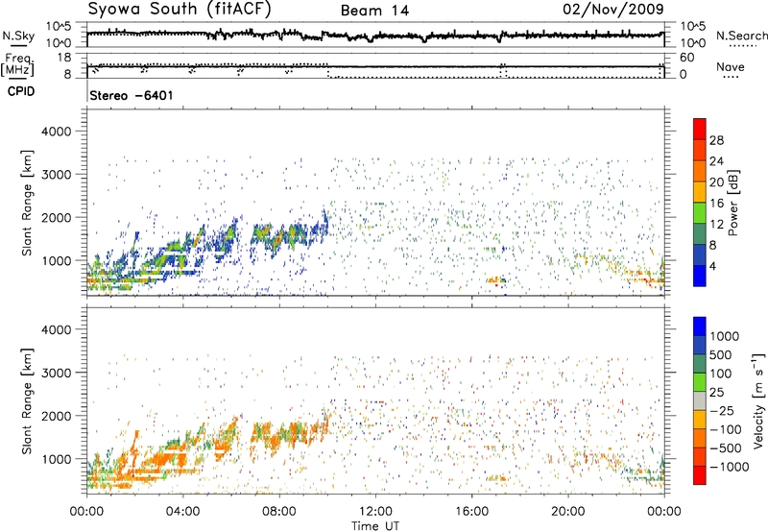The height and width of the screenshot is (532, 768).
Task: Click the N.Search legend label
Action: pyautogui.click(x=741, y=36)
